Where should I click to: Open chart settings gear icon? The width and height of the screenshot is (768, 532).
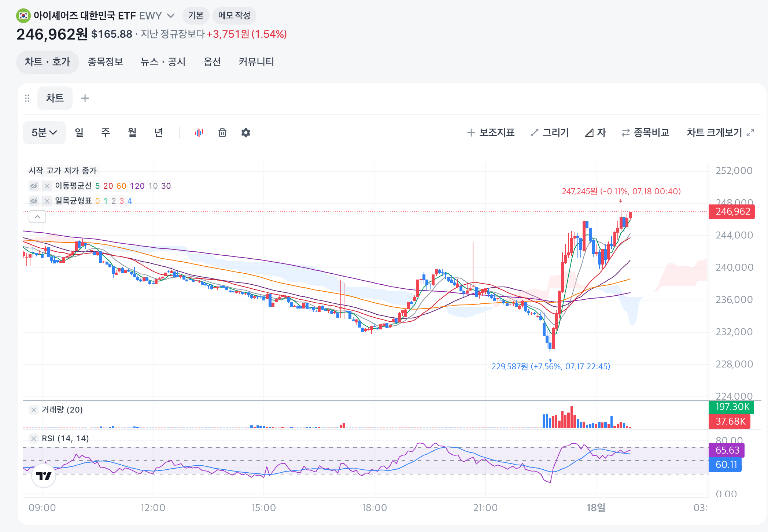[x=246, y=133]
